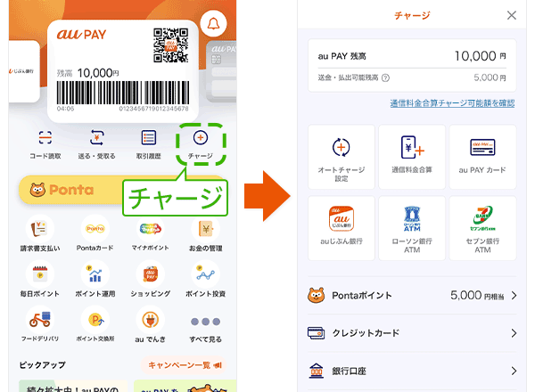Select ローソン銀行 ATM tile

pyautogui.click(x=412, y=228)
